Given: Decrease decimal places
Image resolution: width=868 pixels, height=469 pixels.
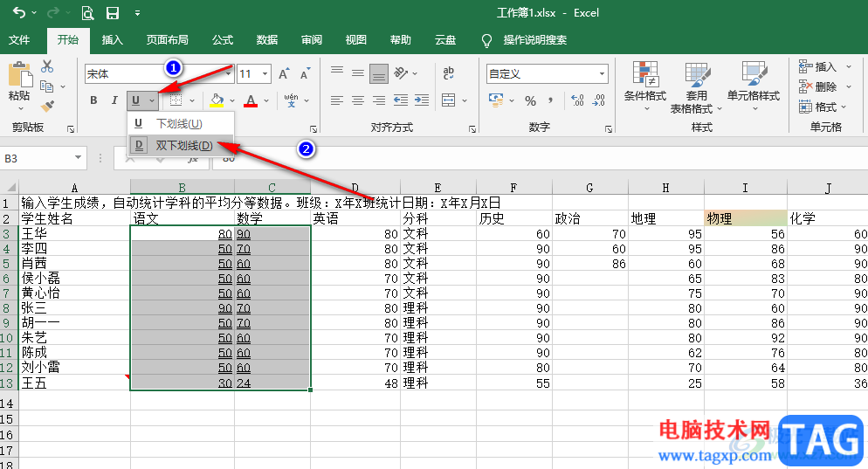Looking at the screenshot, I should (599, 100).
